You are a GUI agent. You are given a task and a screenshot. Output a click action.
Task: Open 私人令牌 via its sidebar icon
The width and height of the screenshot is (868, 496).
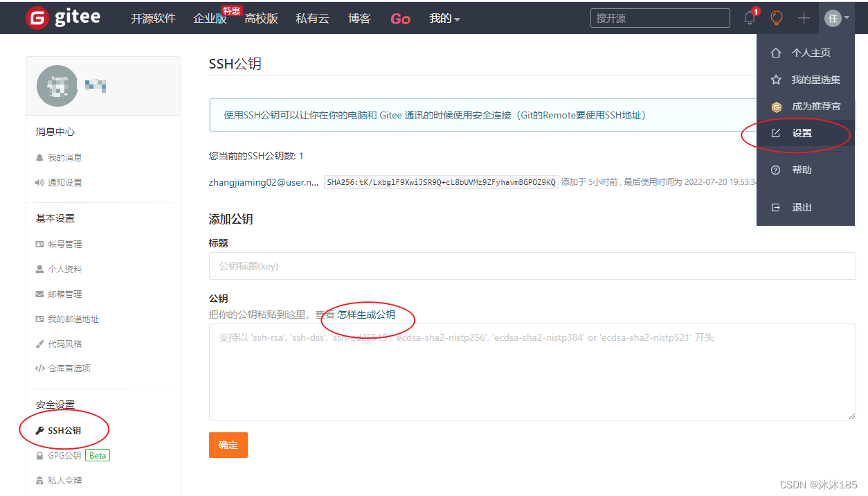coord(40,480)
